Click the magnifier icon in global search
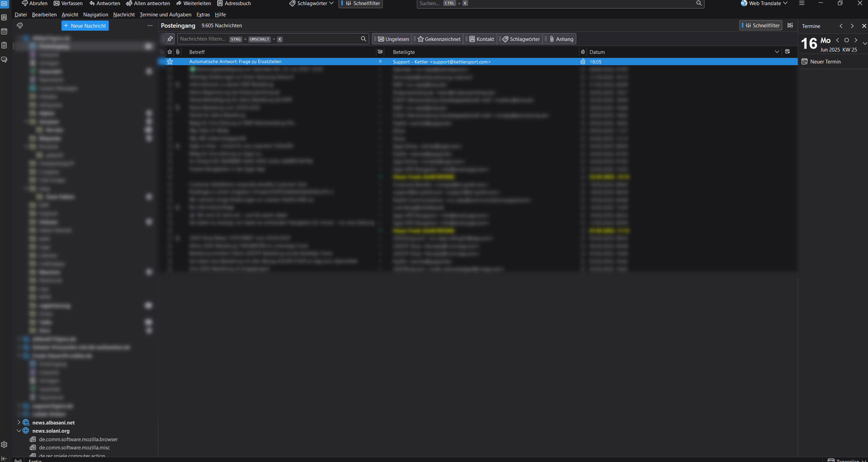 (699, 3)
